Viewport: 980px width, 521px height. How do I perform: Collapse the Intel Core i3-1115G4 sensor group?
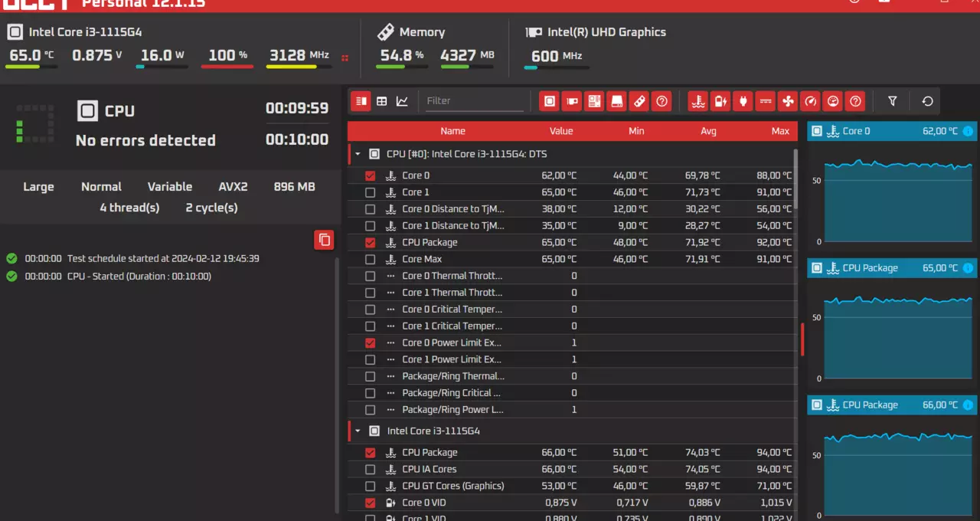pos(357,431)
